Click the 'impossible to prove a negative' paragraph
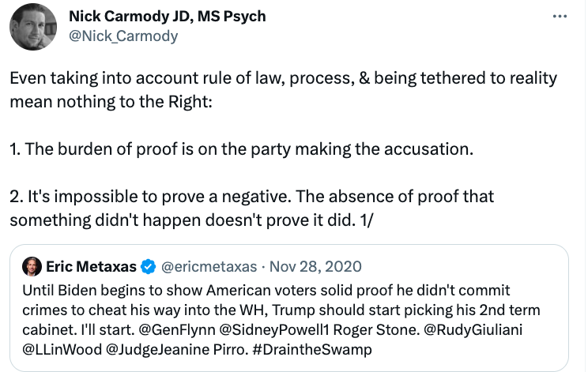Image resolution: width=588 pixels, height=372 pixels. point(251,209)
